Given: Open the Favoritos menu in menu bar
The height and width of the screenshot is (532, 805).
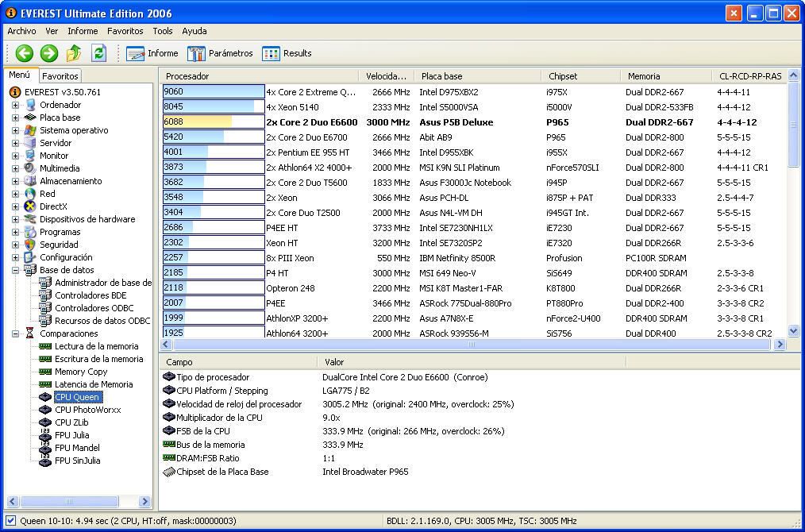Looking at the screenshot, I should 125,31.
